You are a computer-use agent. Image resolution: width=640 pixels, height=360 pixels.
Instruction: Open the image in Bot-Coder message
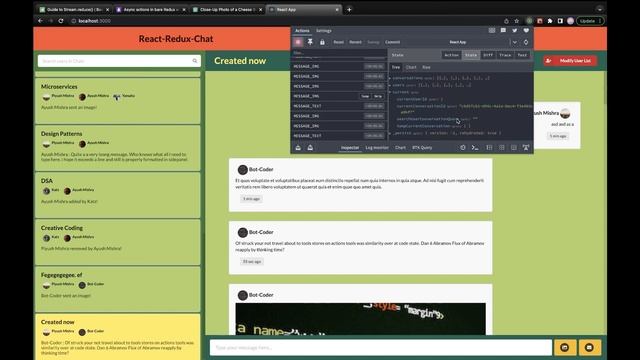point(360,319)
